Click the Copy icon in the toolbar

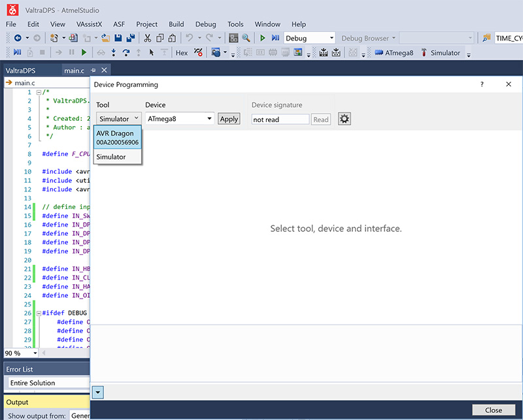pyautogui.click(x=160, y=39)
